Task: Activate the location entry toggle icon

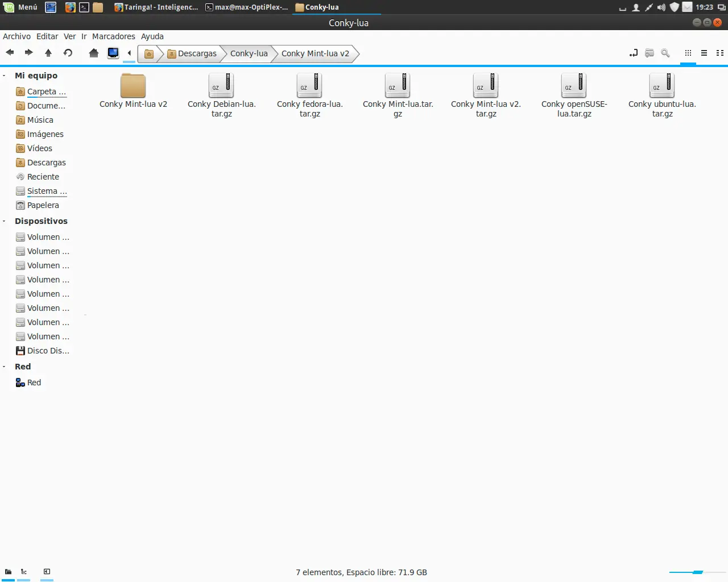Action: [x=633, y=53]
